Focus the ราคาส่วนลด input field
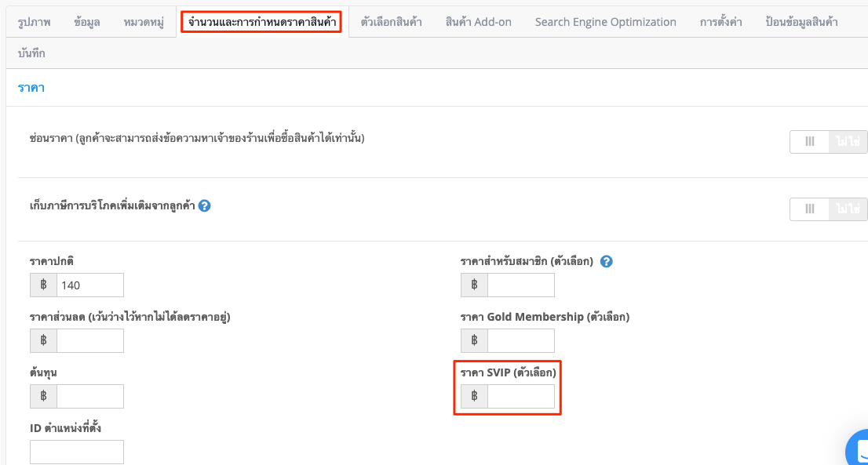Image resolution: width=868 pixels, height=465 pixels. point(89,340)
